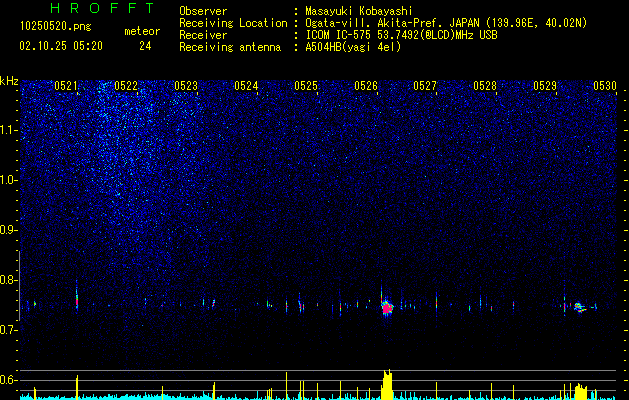Click the kHz axis unit label
Viewport: 629px width, 400px height.
tap(9, 81)
